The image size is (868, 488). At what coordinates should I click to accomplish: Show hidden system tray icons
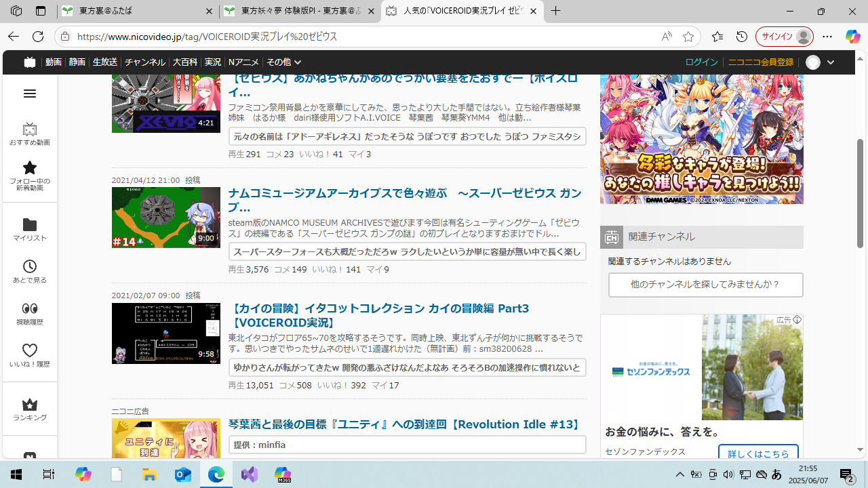(679, 474)
